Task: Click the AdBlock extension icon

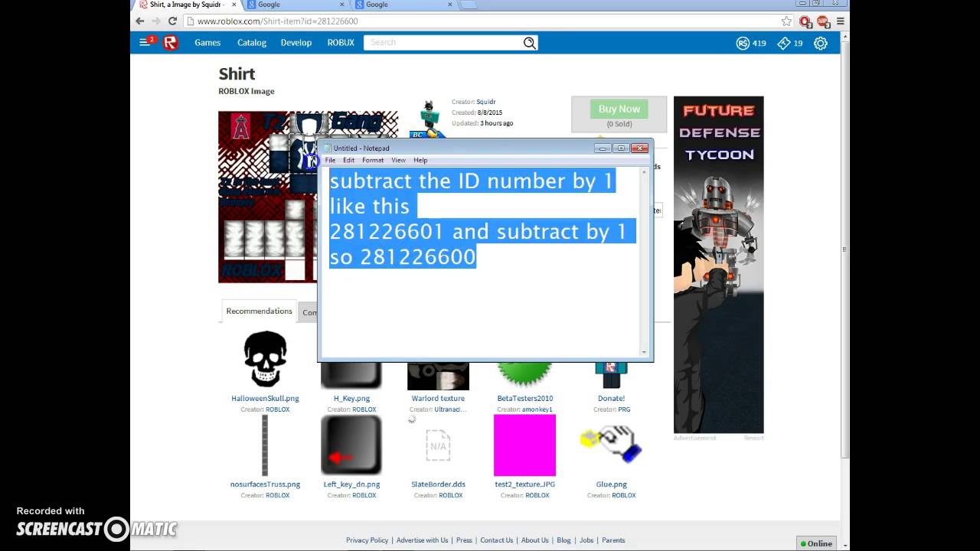Action: coord(822,21)
